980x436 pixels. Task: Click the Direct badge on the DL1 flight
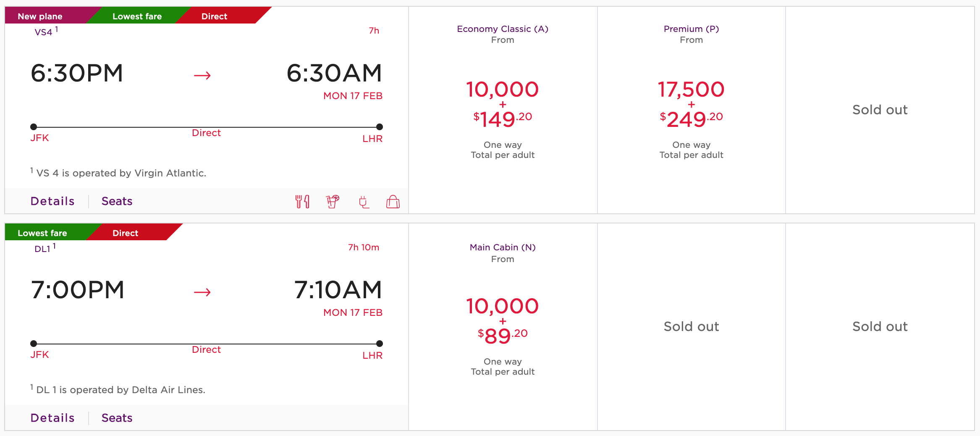pyautogui.click(x=125, y=233)
